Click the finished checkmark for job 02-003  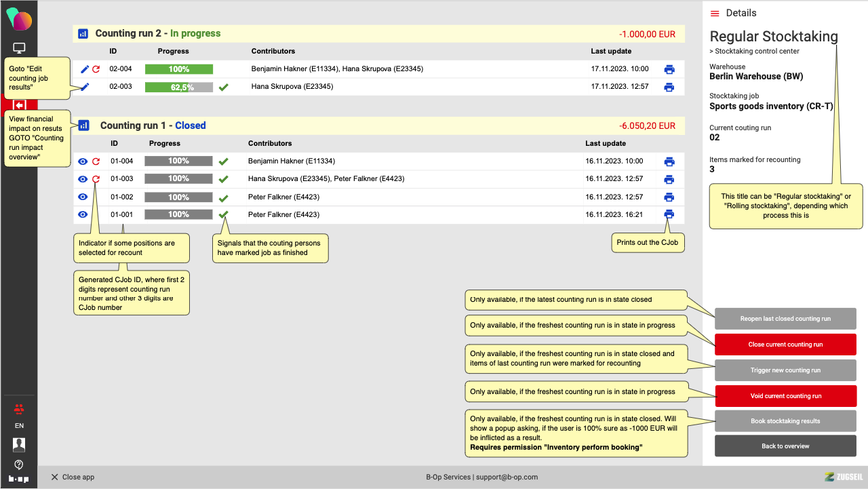224,87
